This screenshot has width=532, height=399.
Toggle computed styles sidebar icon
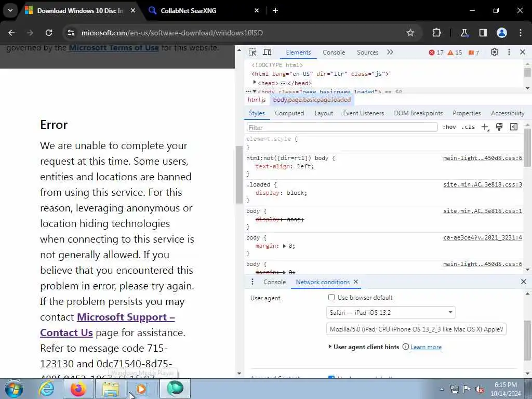click(x=514, y=127)
